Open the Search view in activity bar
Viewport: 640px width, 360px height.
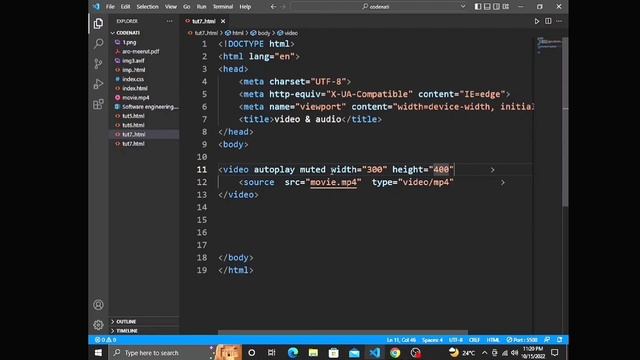pyautogui.click(x=98, y=44)
